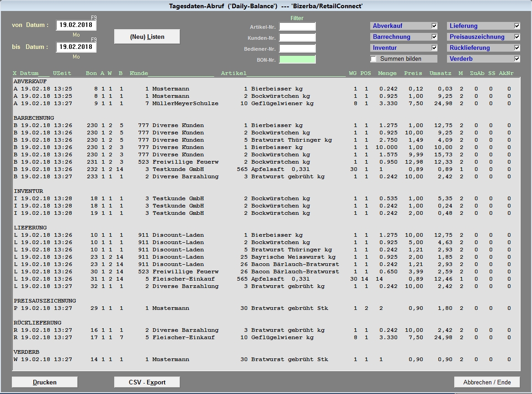Click Abbrechen / Ende to close

[487, 382]
